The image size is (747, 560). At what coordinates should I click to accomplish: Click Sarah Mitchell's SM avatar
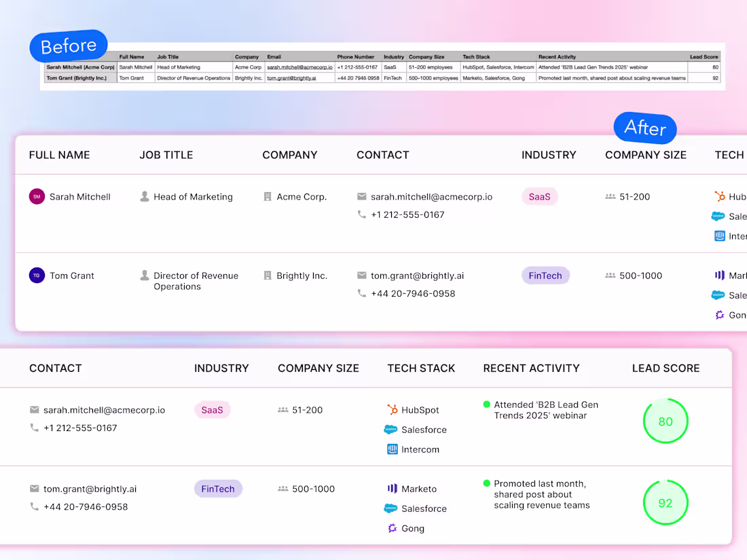pyautogui.click(x=36, y=196)
